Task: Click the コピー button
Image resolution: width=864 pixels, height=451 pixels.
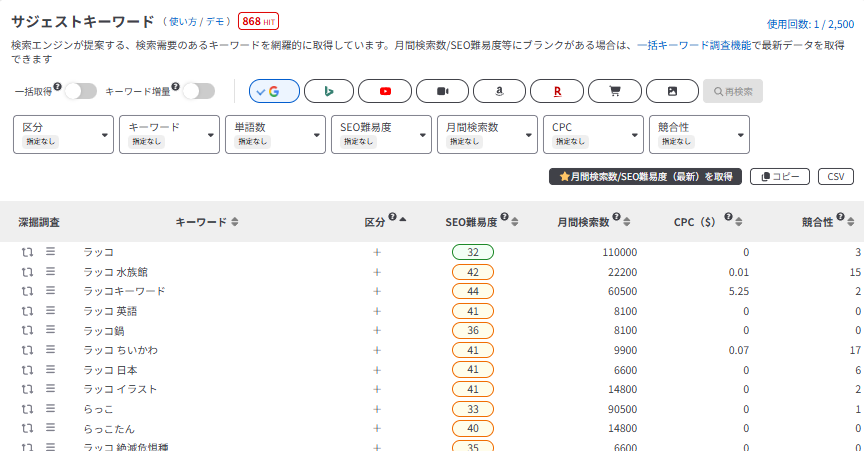Action: (x=780, y=176)
